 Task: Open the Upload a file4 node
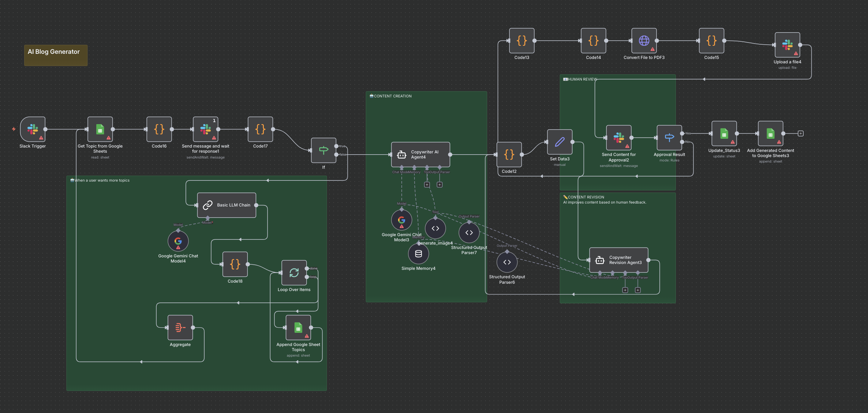point(787,45)
